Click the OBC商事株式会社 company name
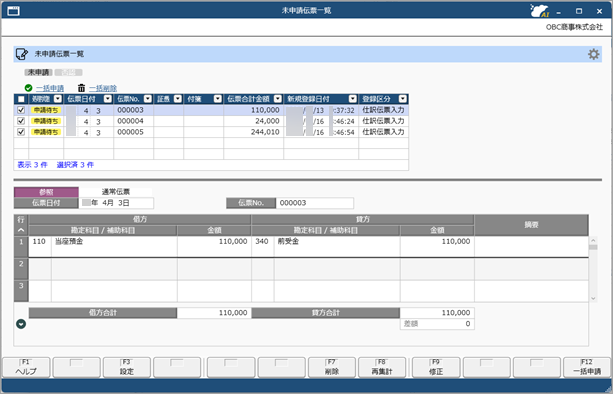The height and width of the screenshot is (394, 613). pos(574,27)
